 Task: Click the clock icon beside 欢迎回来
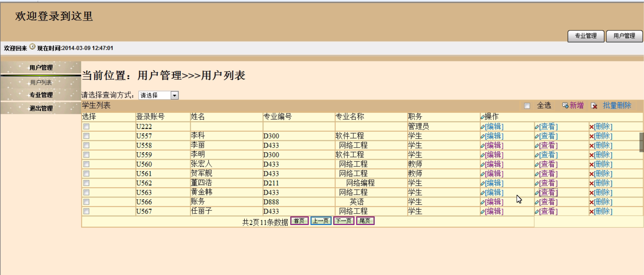tap(32, 46)
